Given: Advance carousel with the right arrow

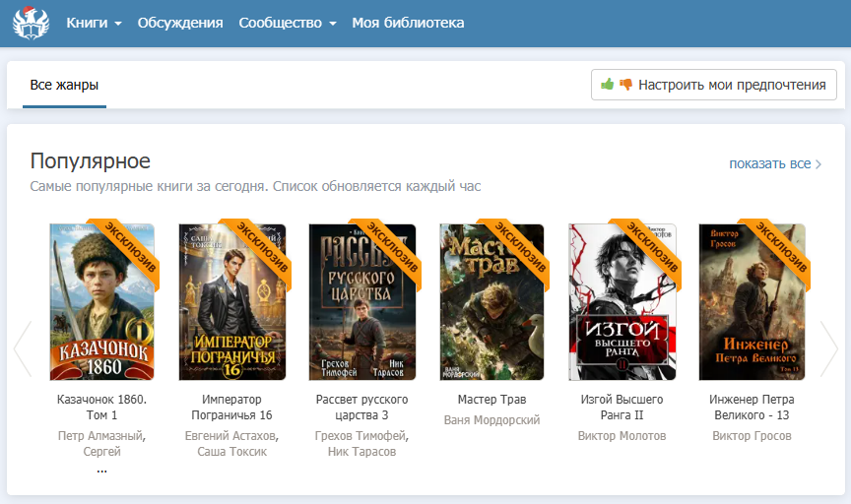Looking at the screenshot, I should pos(828,349).
